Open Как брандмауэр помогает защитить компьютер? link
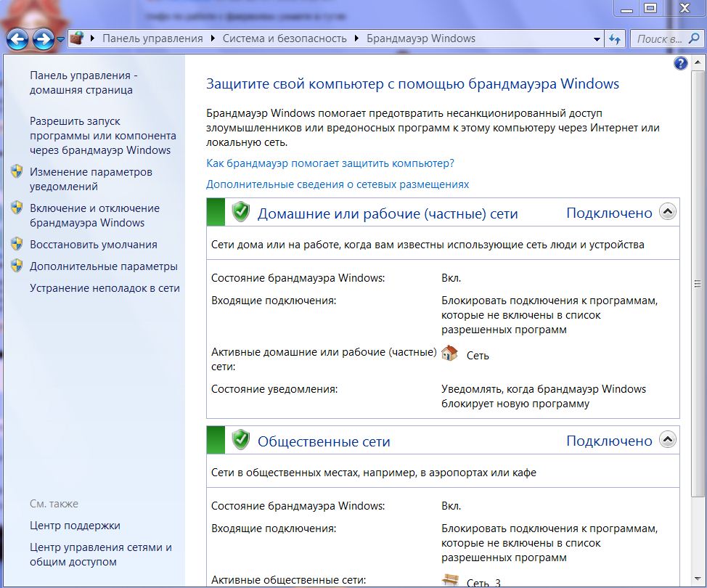This screenshot has width=707, height=588. 330,163
